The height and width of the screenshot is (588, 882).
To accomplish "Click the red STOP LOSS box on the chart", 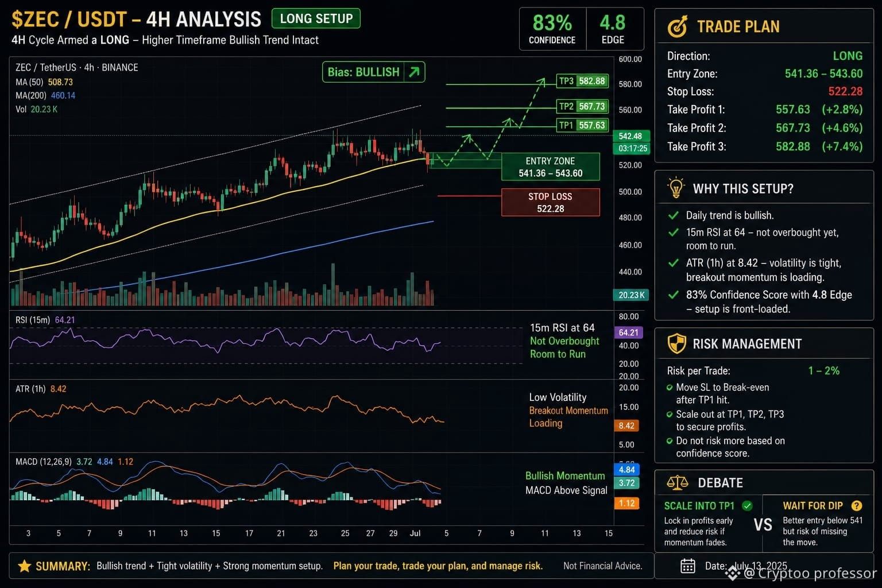I will (x=550, y=202).
